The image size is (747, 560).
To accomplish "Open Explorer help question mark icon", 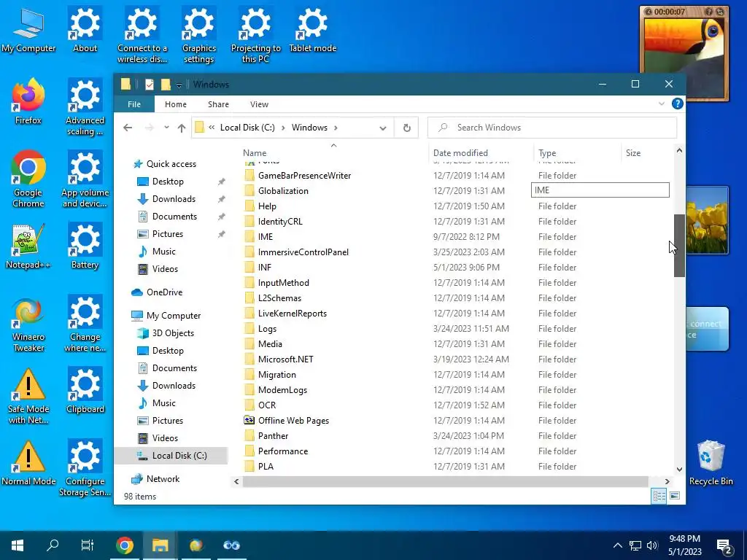I will pyautogui.click(x=677, y=104).
